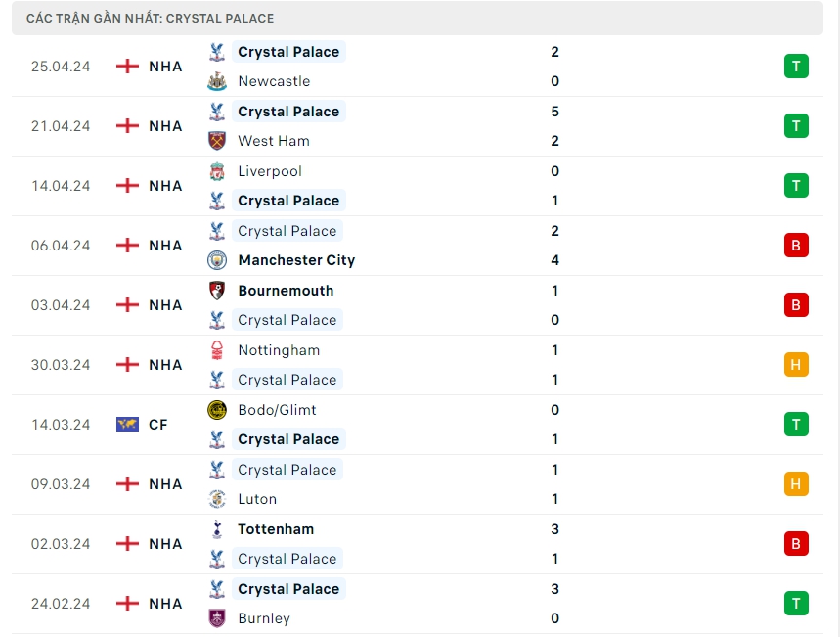Open the Tottenham team link

tap(276, 529)
